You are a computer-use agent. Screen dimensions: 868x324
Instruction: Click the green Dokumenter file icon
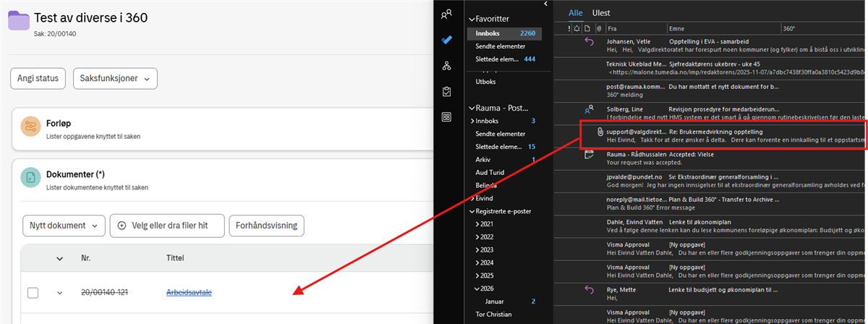(30, 178)
